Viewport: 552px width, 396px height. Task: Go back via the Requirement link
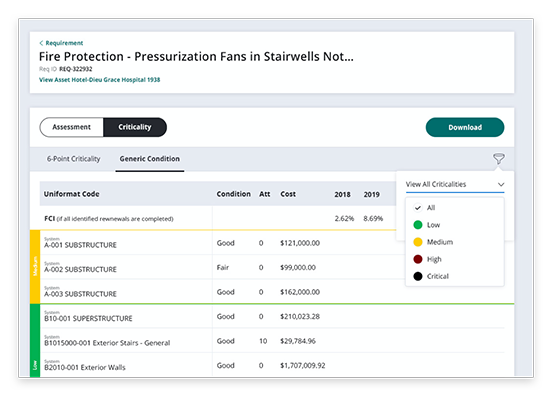click(64, 43)
